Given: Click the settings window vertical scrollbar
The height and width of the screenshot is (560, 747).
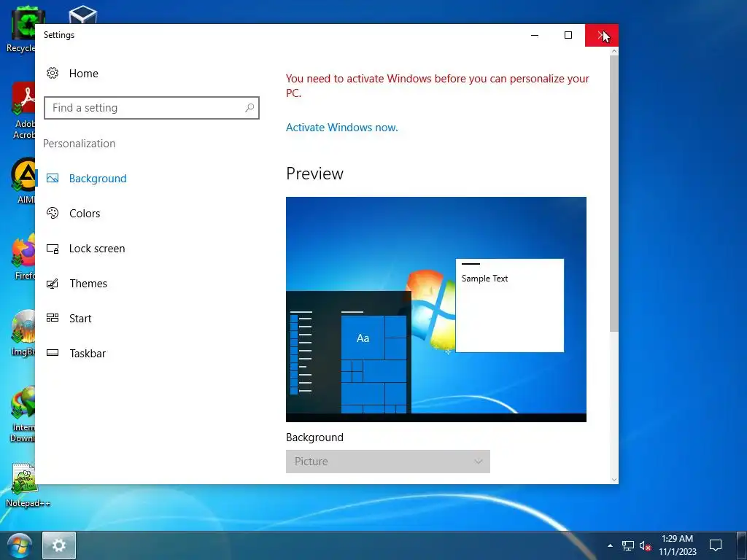Looking at the screenshot, I should [x=614, y=194].
